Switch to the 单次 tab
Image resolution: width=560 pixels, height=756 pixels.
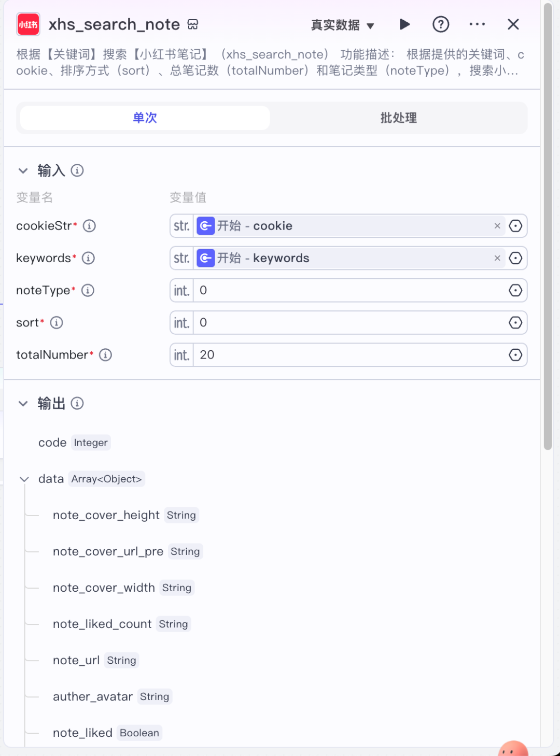pyautogui.click(x=145, y=118)
